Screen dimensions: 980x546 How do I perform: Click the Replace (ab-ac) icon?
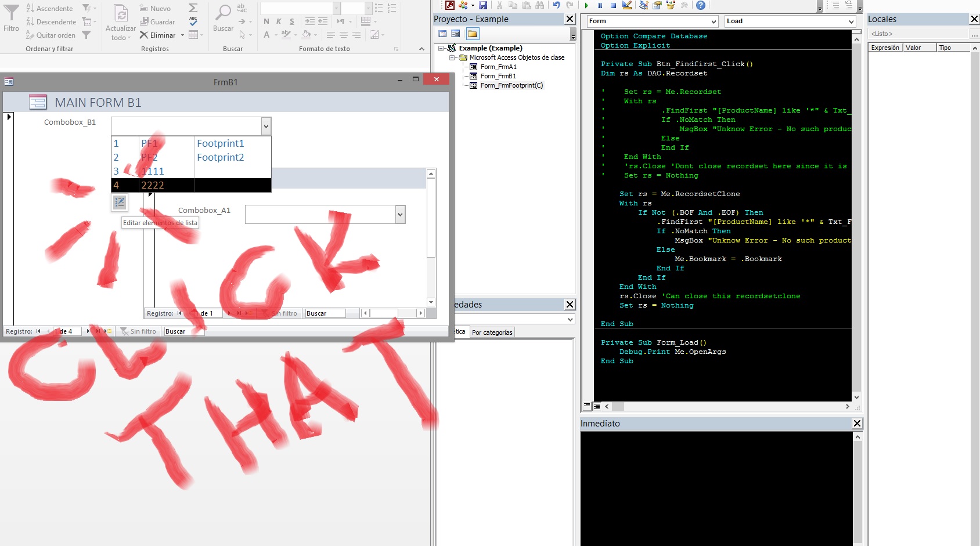242,8
